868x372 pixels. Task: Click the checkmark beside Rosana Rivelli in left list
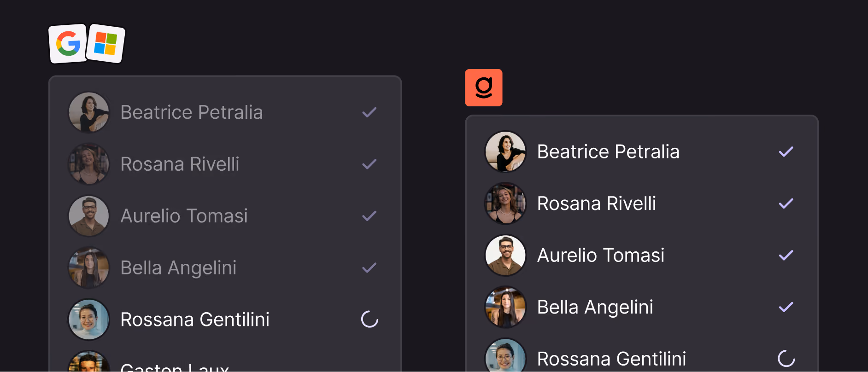click(369, 164)
